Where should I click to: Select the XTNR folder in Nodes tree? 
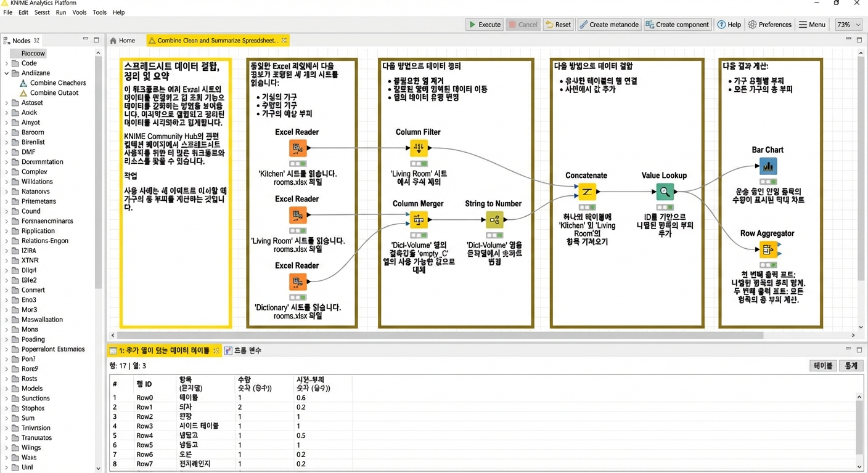[30, 260]
